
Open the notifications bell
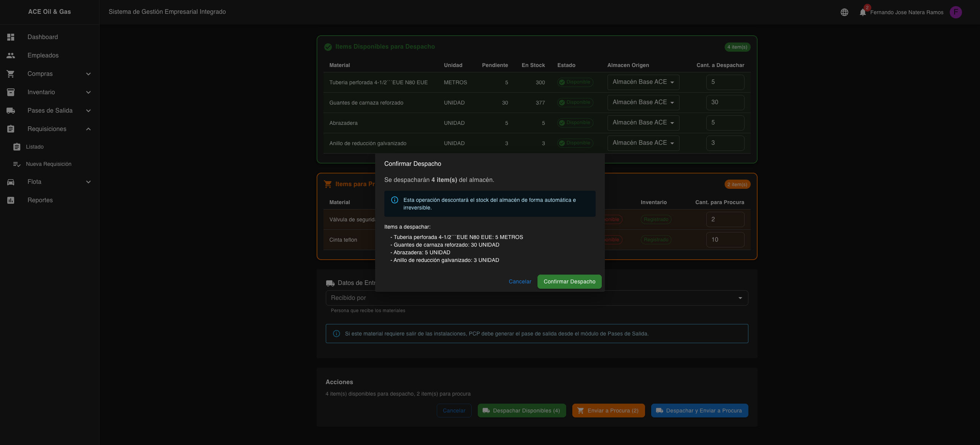coord(862,12)
